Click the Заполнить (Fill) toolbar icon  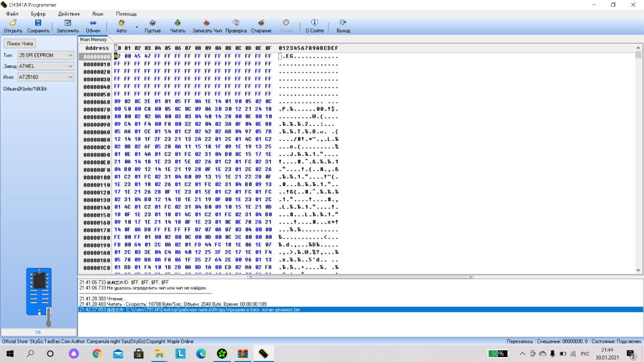[x=67, y=26]
